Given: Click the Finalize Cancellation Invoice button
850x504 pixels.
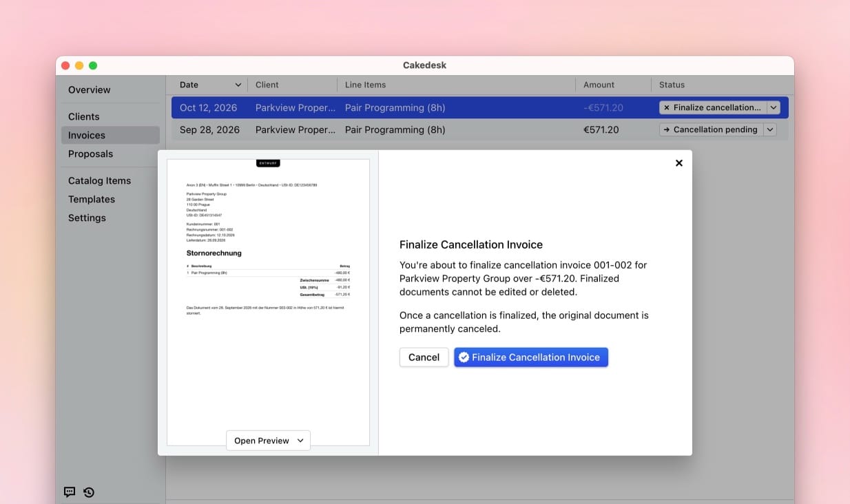Looking at the screenshot, I should [x=531, y=357].
